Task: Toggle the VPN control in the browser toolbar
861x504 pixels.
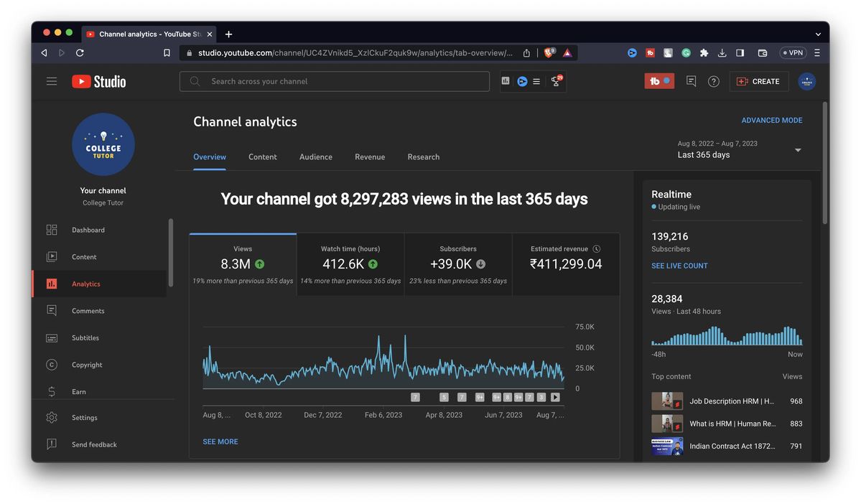Action: [x=792, y=52]
